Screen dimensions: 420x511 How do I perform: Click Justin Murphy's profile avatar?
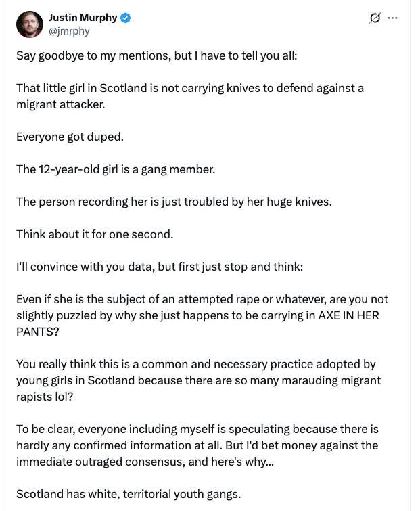coord(29,24)
